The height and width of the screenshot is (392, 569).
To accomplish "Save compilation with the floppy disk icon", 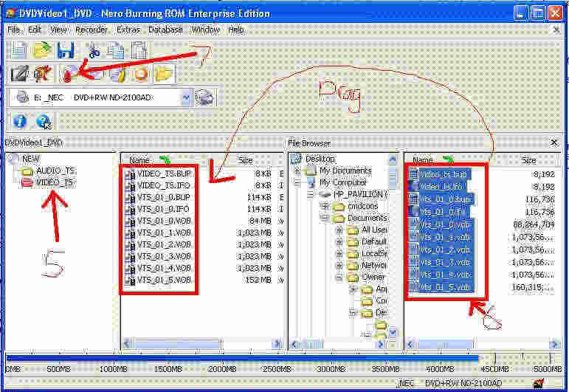I will (66, 50).
